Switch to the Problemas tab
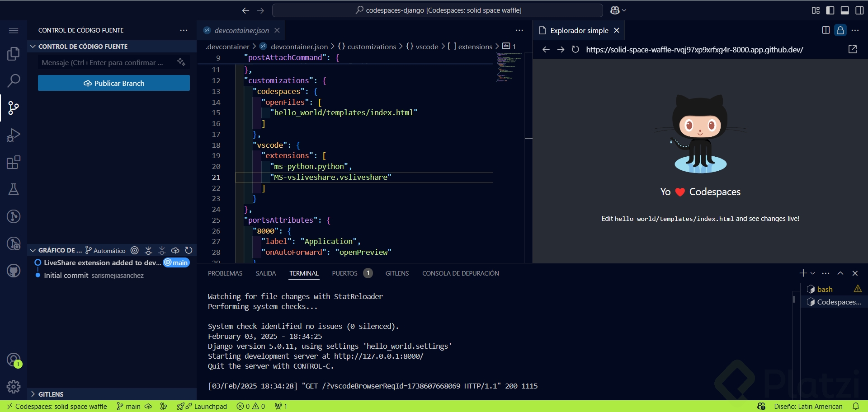The image size is (868, 412). click(225, 273)
